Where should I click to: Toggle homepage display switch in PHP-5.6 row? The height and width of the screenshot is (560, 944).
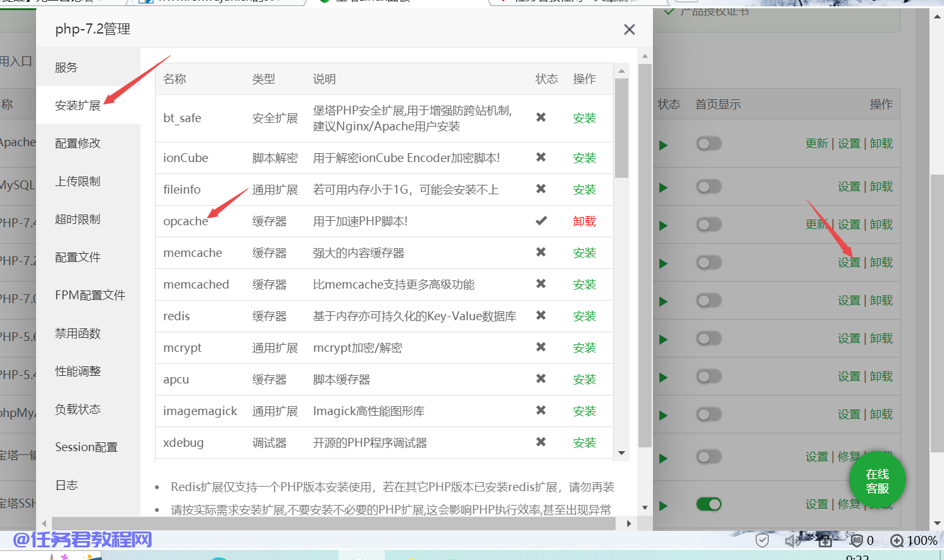709,339
